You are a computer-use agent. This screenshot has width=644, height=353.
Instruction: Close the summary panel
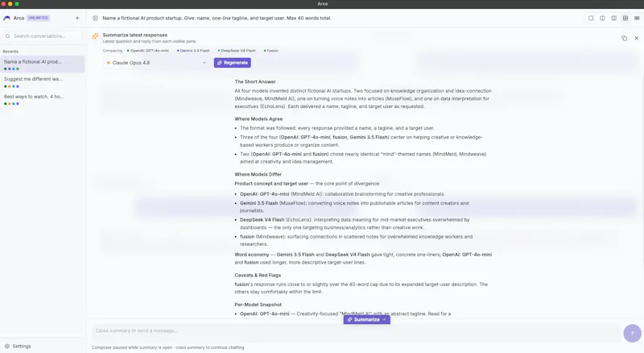pyautogui.click(x=637, y=38)
